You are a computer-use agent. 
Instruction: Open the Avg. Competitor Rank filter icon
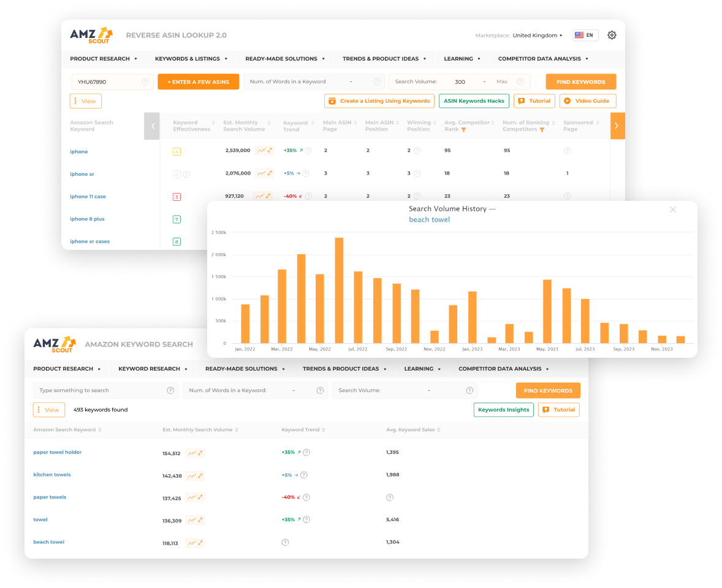click(463, 130)
